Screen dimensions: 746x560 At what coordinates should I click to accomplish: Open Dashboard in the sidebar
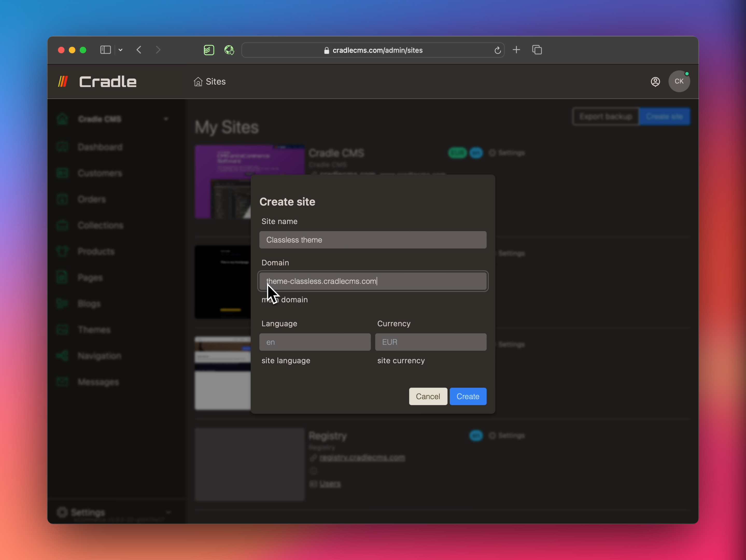[x=100, y=147]
